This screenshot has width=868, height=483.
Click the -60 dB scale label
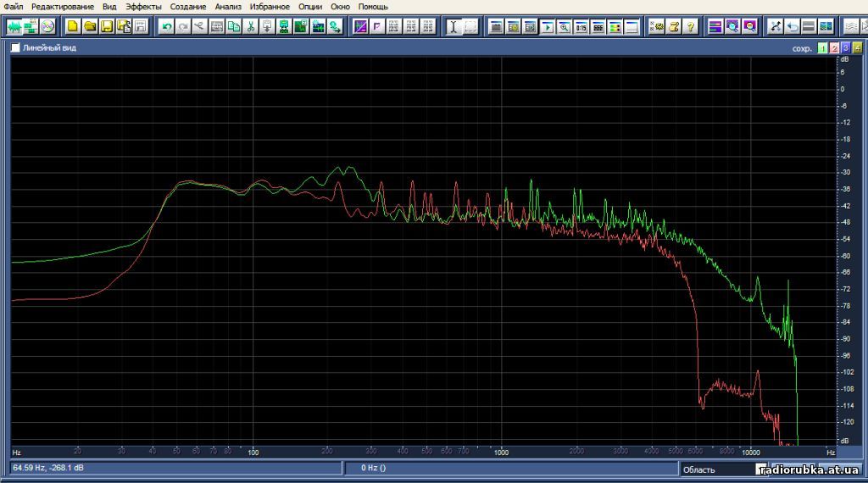point(845,256)
